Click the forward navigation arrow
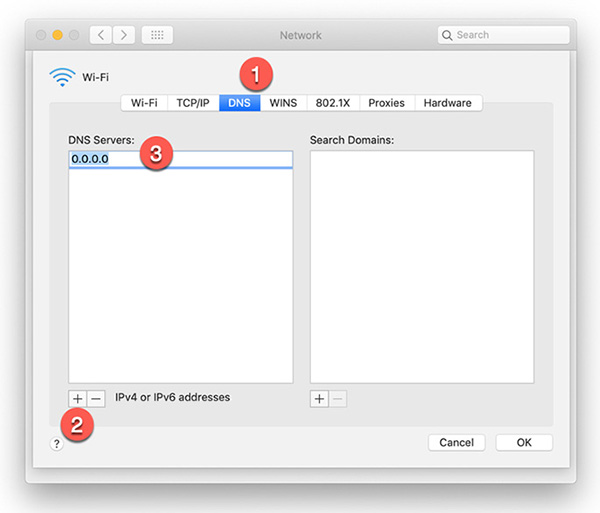Screen dimensions: 600x513 [124, 35]
